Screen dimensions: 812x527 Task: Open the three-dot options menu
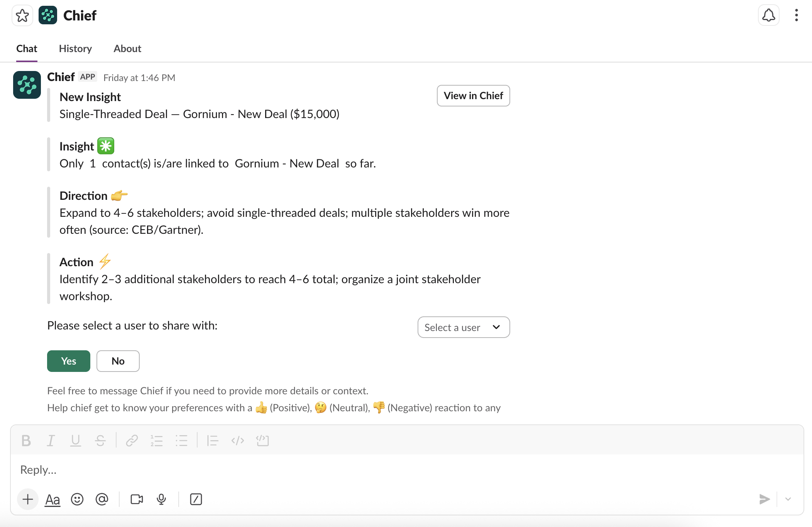pos(796,15)
